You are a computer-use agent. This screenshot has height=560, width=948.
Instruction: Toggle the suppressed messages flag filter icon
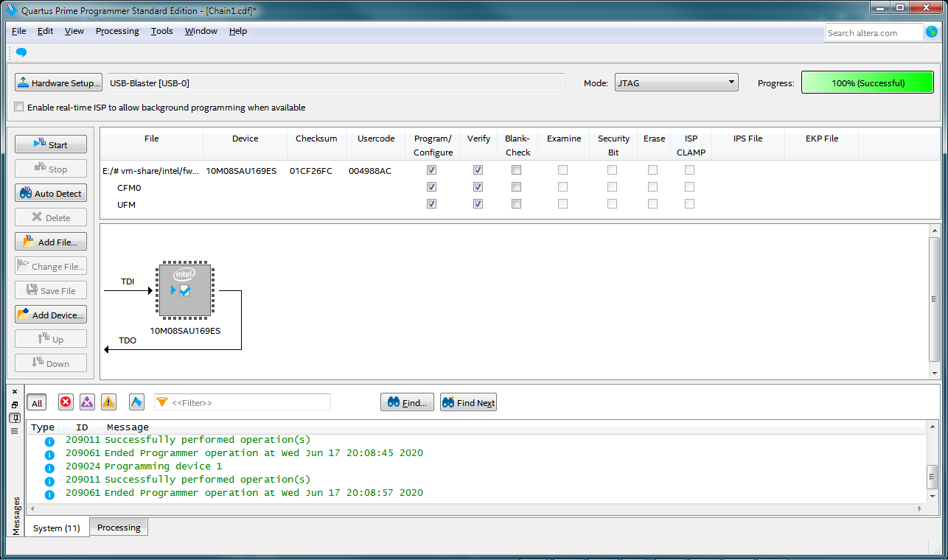click(136, 402)
